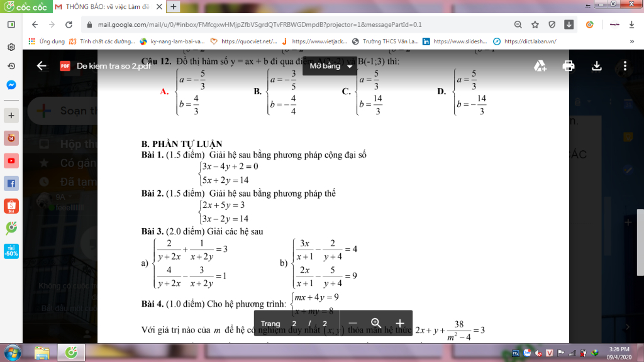Zoom in the PDF with plus button
The height and width of the screenshot is (362, 644).
click(x=399, y=324)
